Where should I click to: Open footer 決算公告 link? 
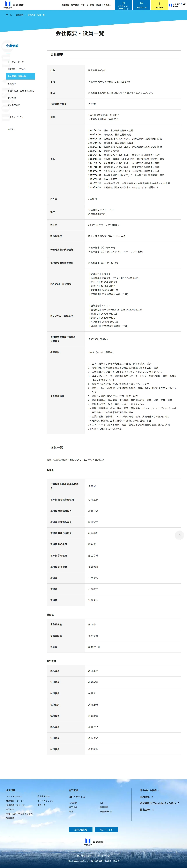point(42,805)
